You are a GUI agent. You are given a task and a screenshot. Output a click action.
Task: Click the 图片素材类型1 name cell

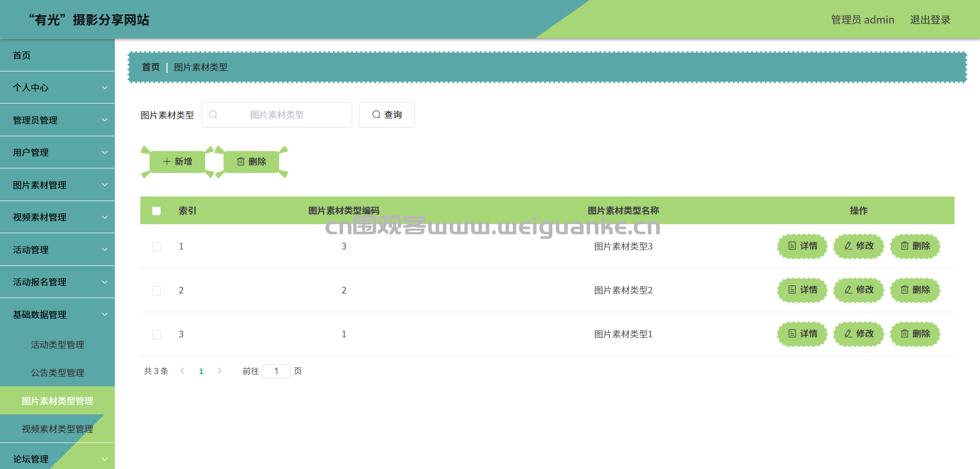(623, 334)
